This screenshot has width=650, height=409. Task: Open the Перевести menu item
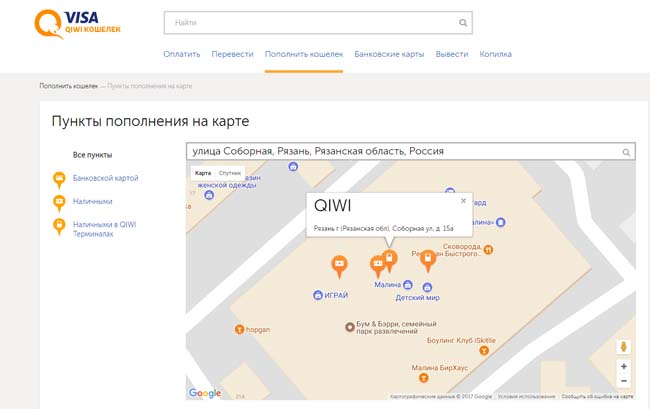pos(232,54)
